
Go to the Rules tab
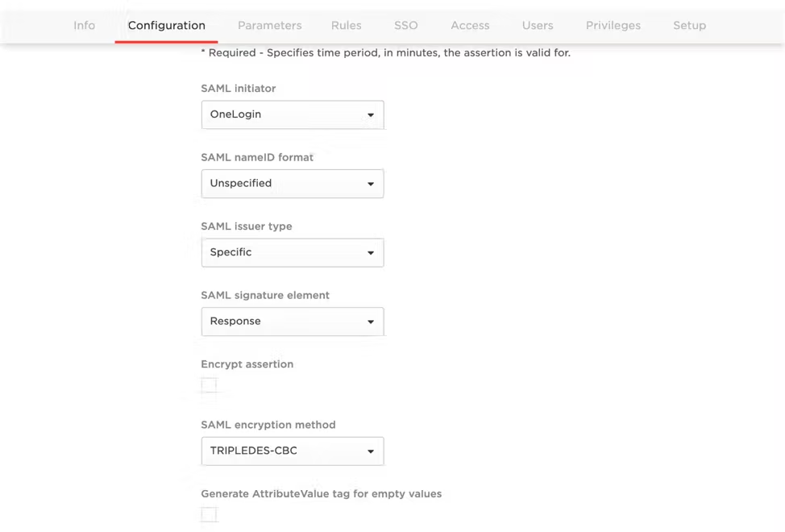(346, 26)
